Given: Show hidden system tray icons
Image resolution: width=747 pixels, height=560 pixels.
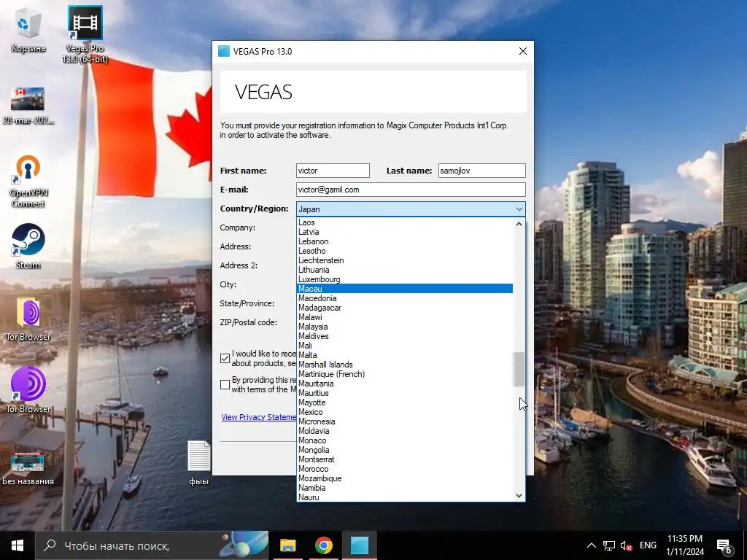Looking at the screenshot, I should point(591,545).
